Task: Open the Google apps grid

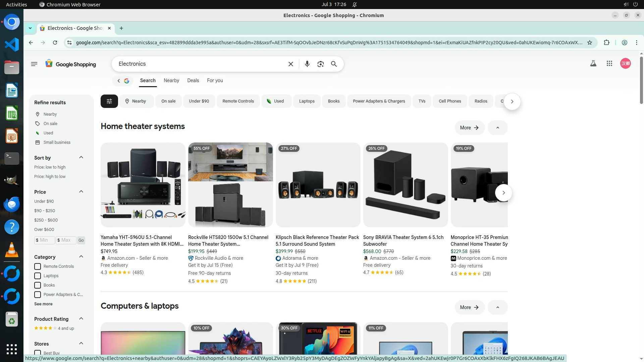Action: tap(609, 63)
